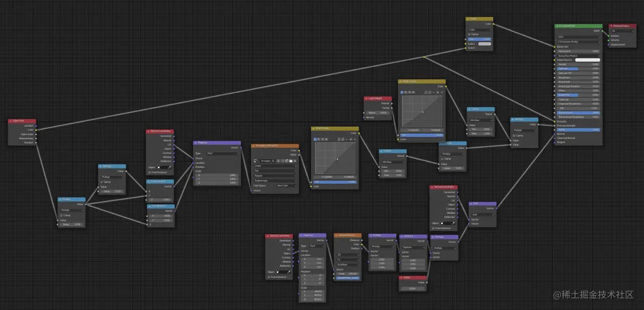
Task: Click the 0.100 field in Value node
Action: point(413,288)
